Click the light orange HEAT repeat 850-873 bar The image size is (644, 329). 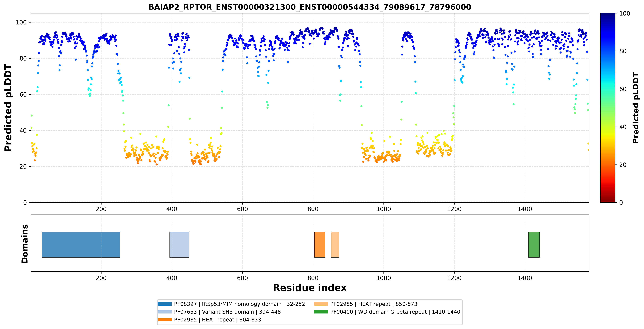coord(335,244)
